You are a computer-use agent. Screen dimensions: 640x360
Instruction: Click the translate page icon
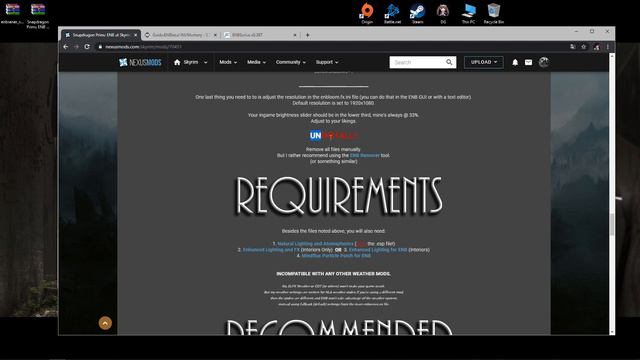tap(573, 47)
